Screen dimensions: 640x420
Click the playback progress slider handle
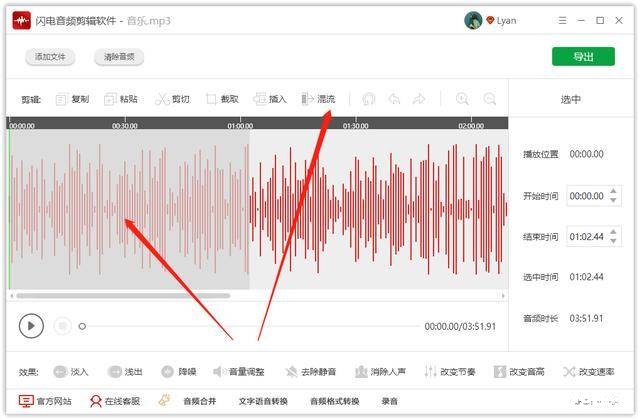point(82,326)
